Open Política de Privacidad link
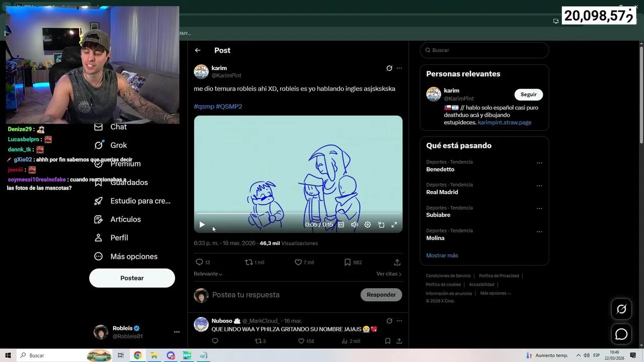Viewport: 644px width, 362px height. tap(499, 276)
